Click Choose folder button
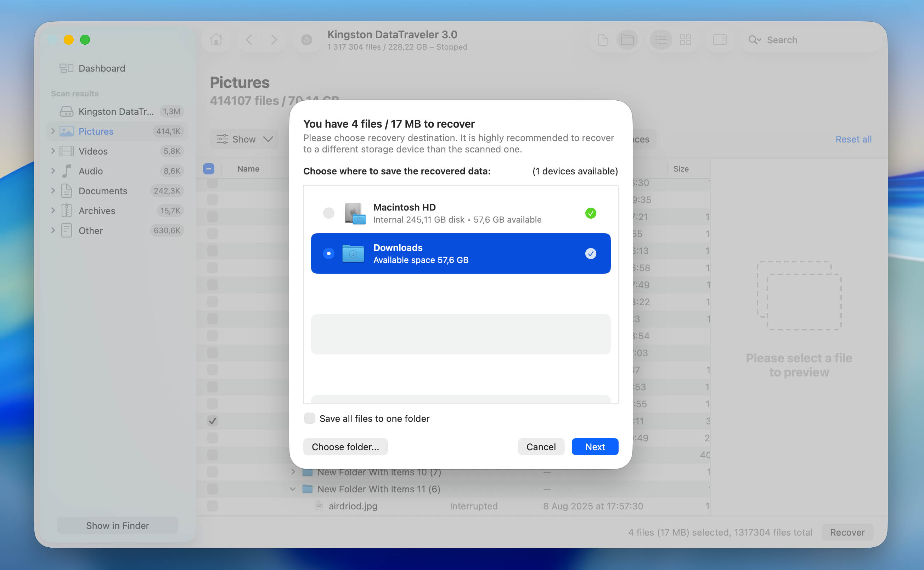This screenshot has width=924, height=570. (345, 447)
